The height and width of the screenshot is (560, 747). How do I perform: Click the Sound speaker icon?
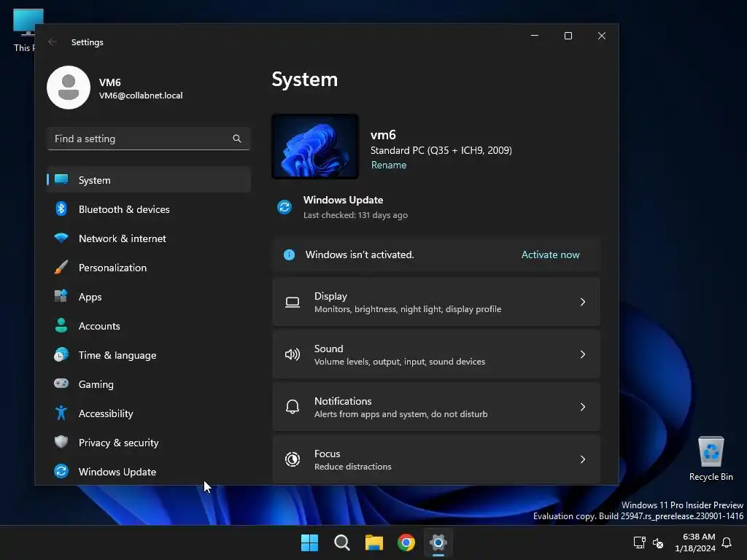tap(293, 354)
